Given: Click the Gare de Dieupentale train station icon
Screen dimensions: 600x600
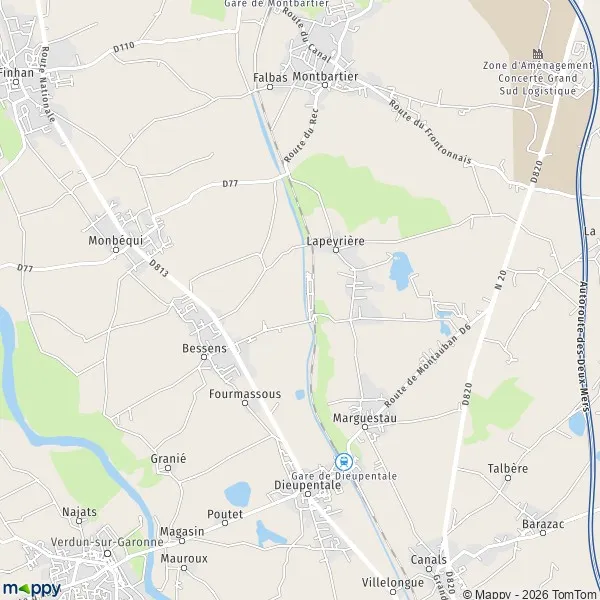Looking at the screenshot, I should point(344,462).
